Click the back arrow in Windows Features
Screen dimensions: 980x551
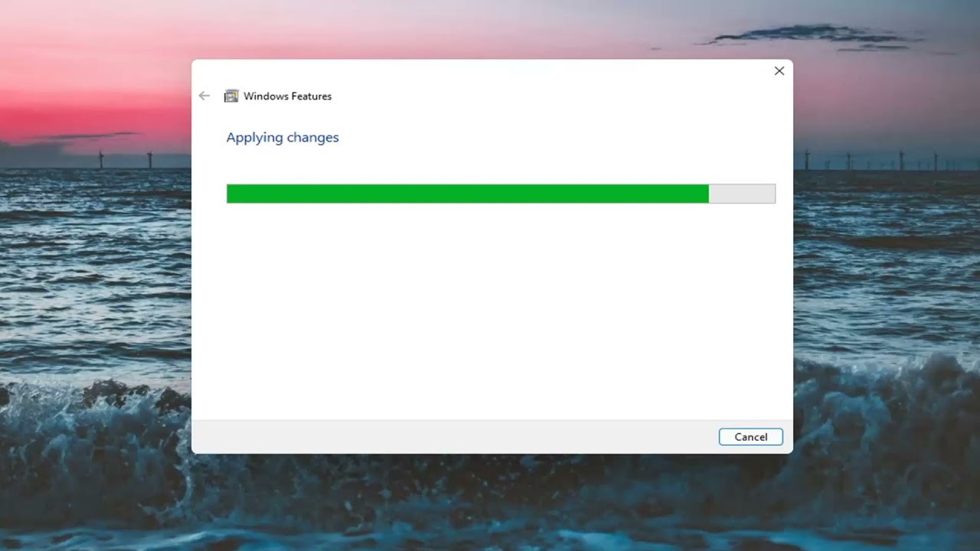(204, 96)
